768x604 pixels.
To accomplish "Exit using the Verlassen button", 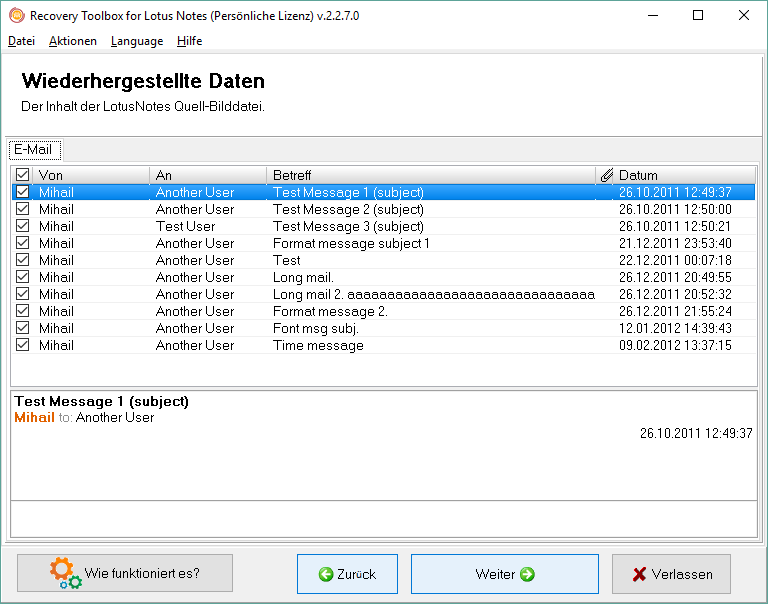I will pos(671,574).
